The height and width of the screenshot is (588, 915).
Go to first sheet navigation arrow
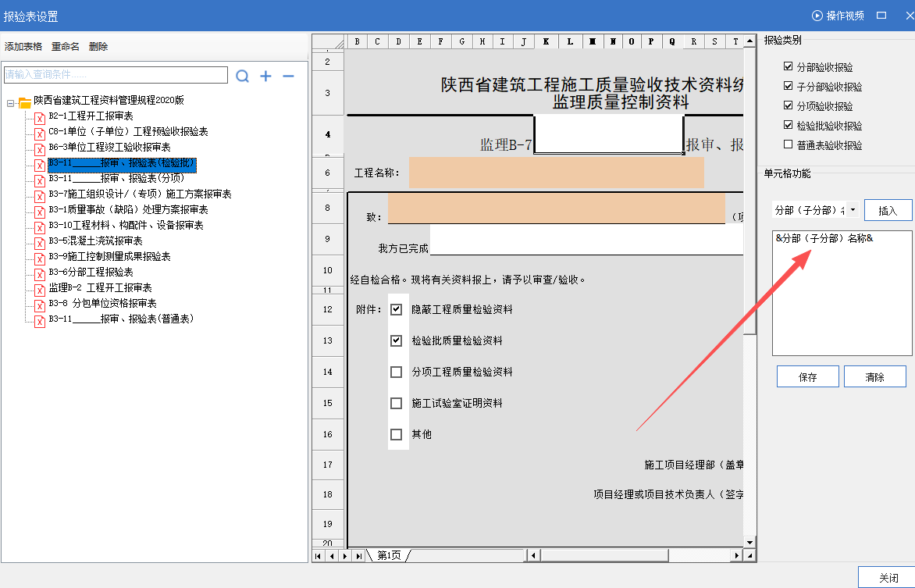319,556
